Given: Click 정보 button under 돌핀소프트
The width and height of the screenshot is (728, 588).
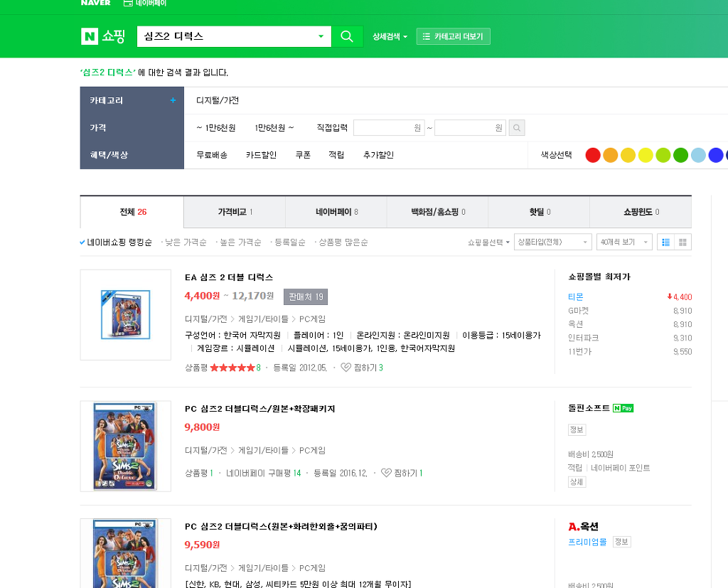Looking at the screenshot, I should click(577, 429).
